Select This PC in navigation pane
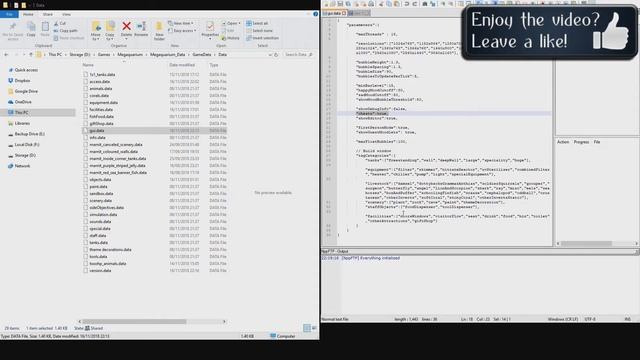Screen dimensions: 640x360 (x=22, y=112)
